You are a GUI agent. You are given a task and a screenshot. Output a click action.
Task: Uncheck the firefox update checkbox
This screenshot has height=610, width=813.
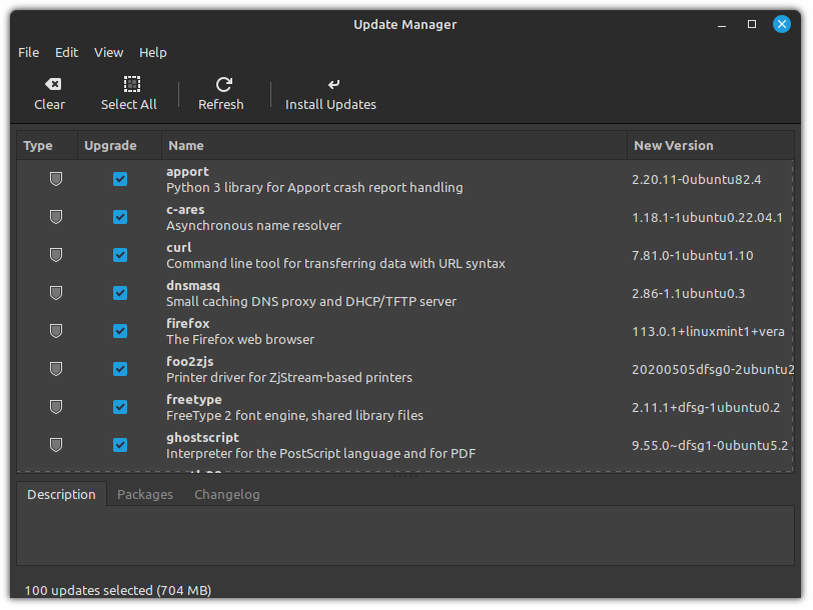pyautogui.click(x=120, y=331)
